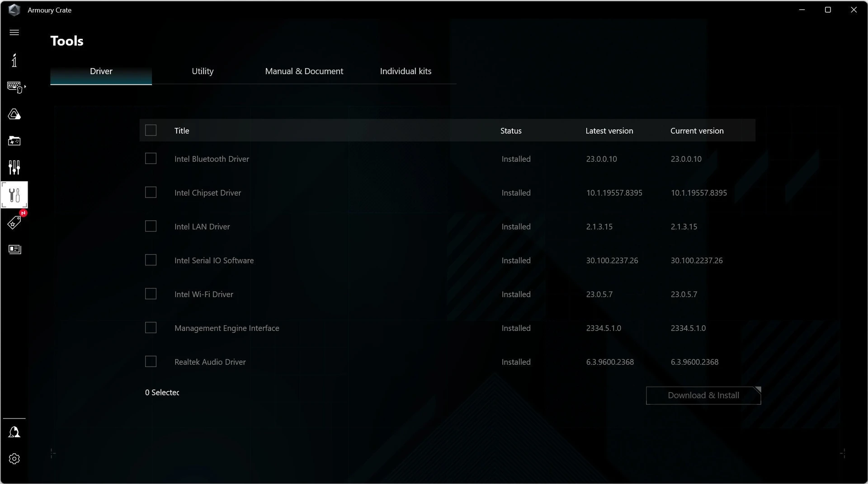Open the hamburger navigation menu
This screenshot has width=868, height=484.
14,33
